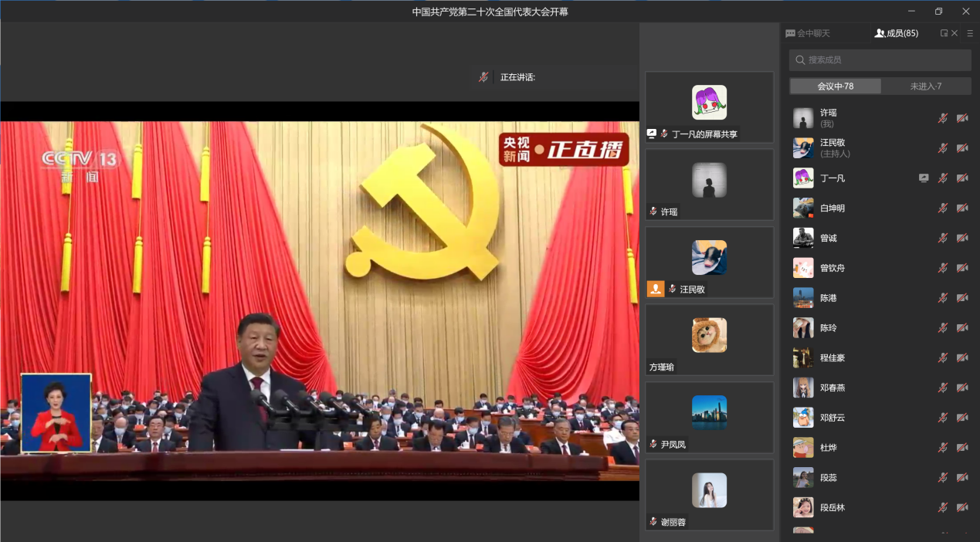Open the side panel hamburger menu
This screenshot has height=542, width=980.
click(970, 33)
